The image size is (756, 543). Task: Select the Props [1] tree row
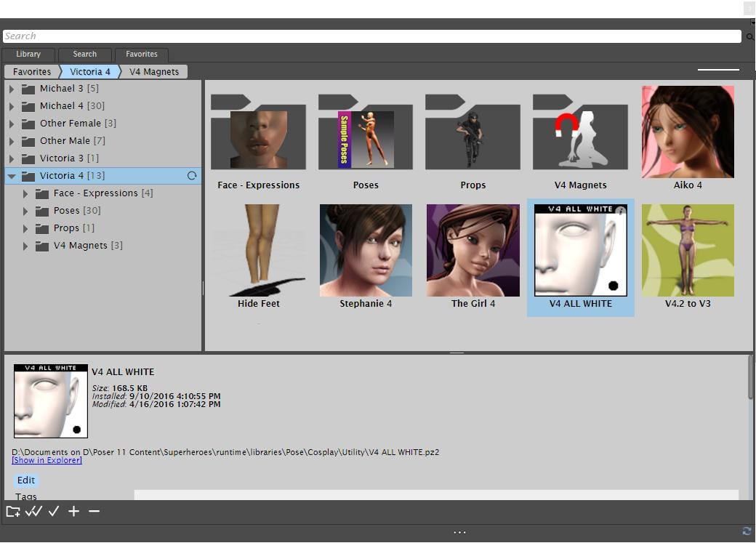point(102,228)
